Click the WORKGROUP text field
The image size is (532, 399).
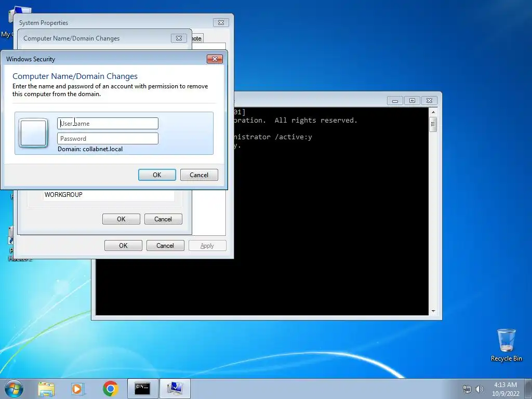click(109, 195)
